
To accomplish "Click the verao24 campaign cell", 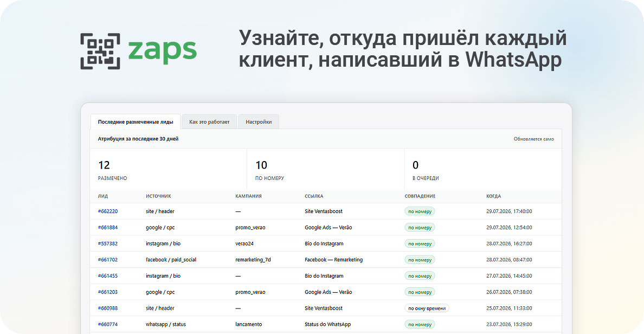I will click(x=244, y=243).
